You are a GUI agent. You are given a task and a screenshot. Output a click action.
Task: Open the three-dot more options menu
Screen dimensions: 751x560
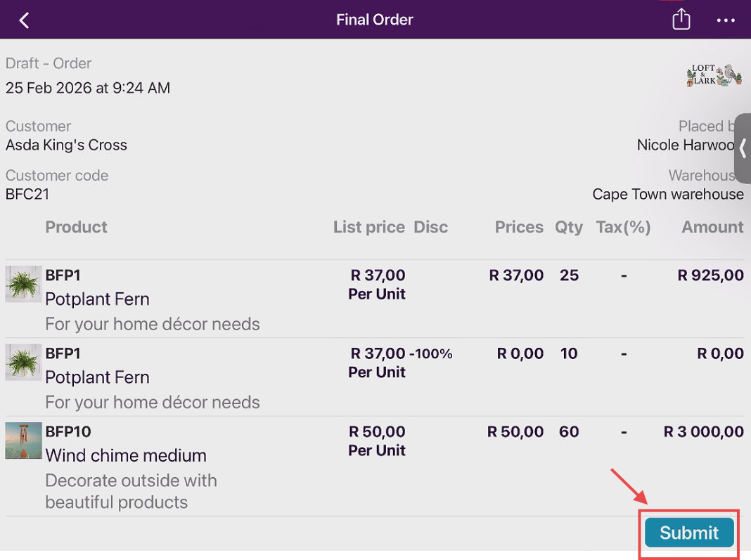click(x=726, y=20)
